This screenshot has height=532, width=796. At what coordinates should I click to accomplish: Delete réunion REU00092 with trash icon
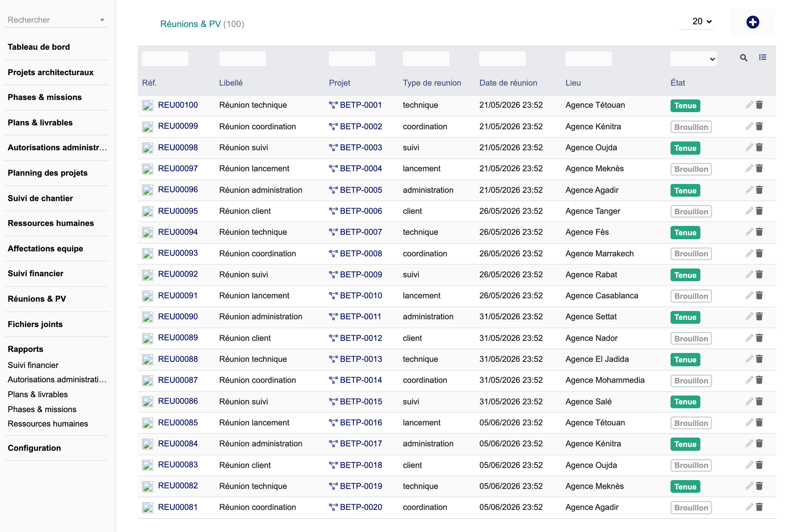[x=759, y=274]
